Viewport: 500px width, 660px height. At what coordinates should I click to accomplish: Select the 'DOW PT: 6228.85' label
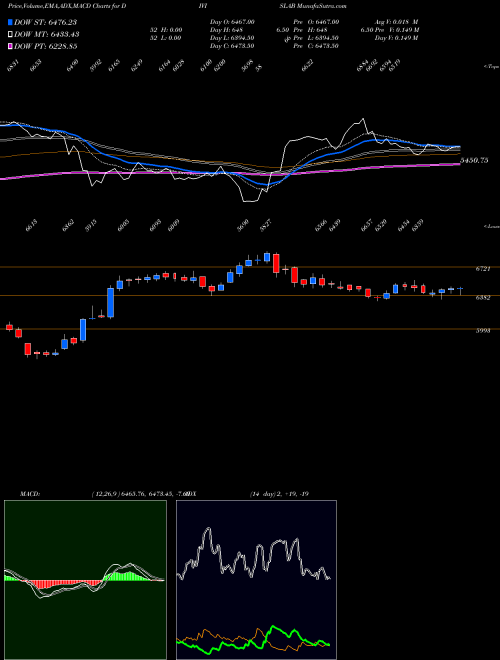point(46,46)
